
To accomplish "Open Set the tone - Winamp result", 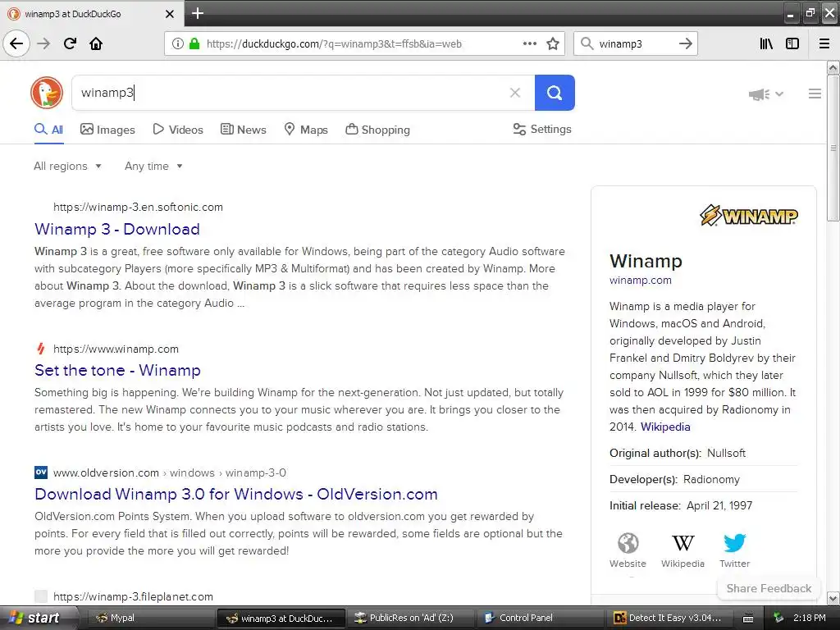I will (117, 370).
